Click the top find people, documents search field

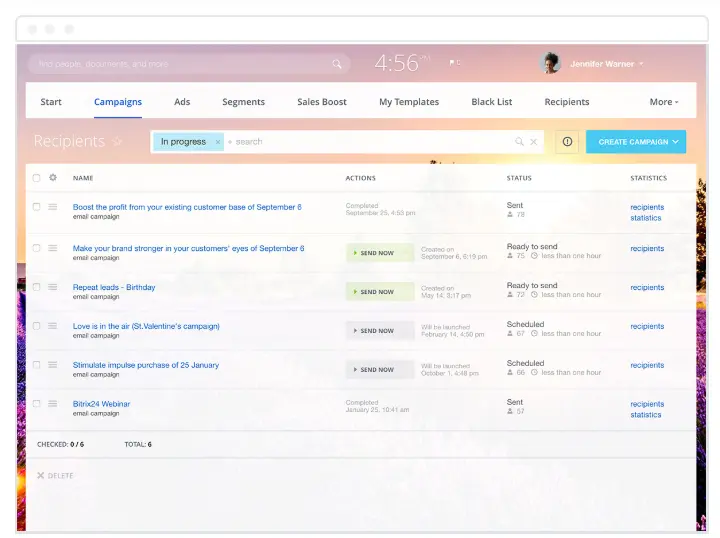(188, 64)
